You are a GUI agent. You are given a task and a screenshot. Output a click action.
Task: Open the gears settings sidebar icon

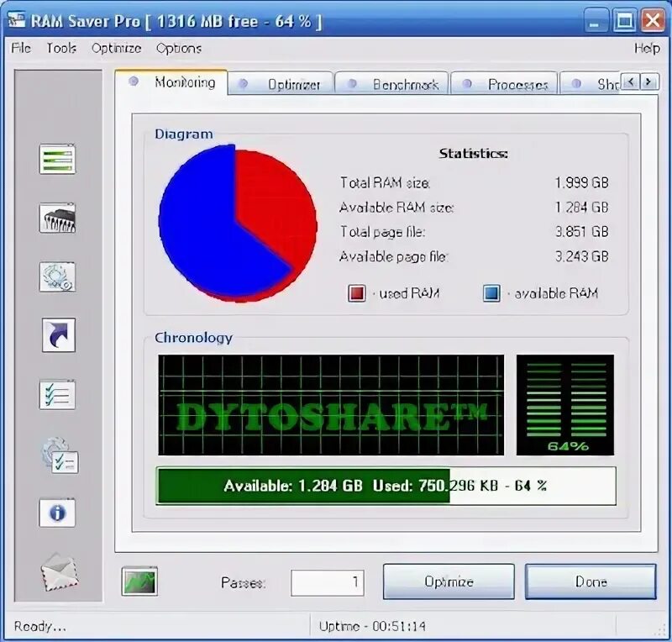[x=57, y=277]
